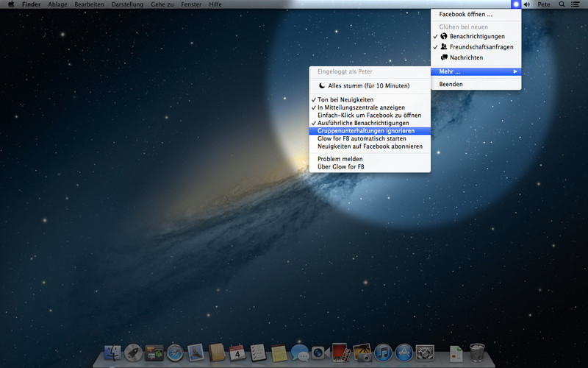Launch Photo Booth from the Dock
Viewport: 588px width, 368px height.
click(341, 353)
